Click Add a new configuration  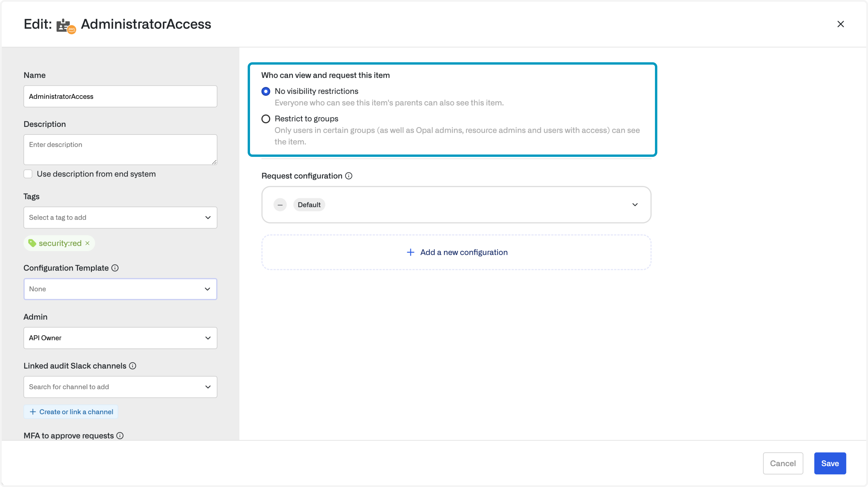(457, 253)
